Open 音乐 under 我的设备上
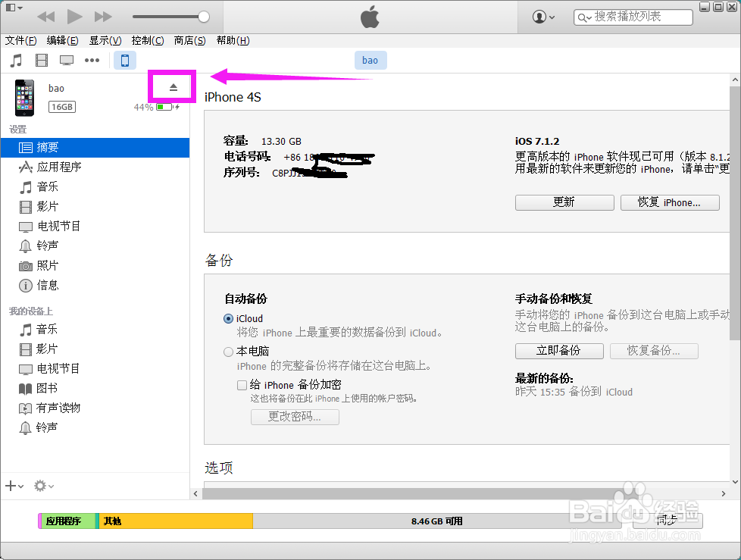 click(x=95, y=330)
